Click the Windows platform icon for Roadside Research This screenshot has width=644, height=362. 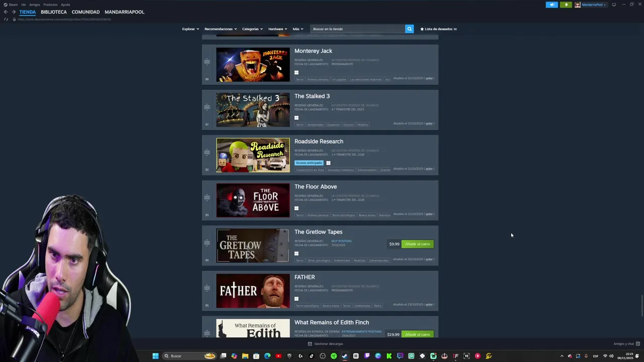(328, 163)
